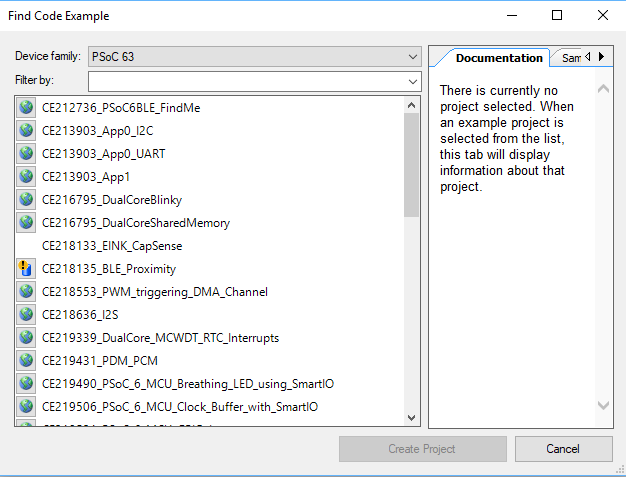Click documentation pane scroll up arrow
This screenshot has width=626, height=477.
point(603,89)
